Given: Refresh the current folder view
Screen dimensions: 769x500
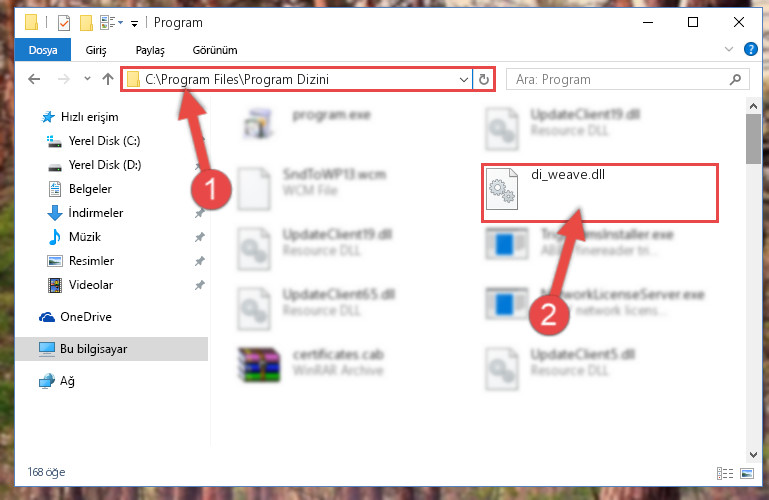Looking at the screenshot, I should (x=484, y=79).
